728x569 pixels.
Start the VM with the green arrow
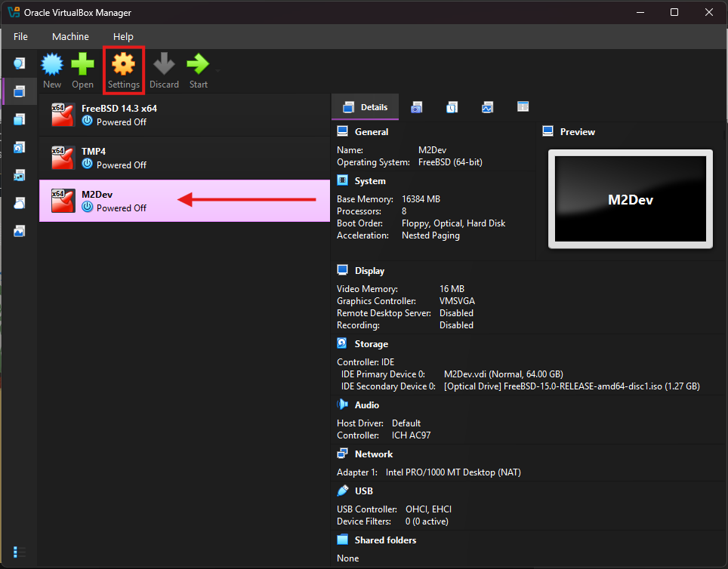click(x=198, y=66)
